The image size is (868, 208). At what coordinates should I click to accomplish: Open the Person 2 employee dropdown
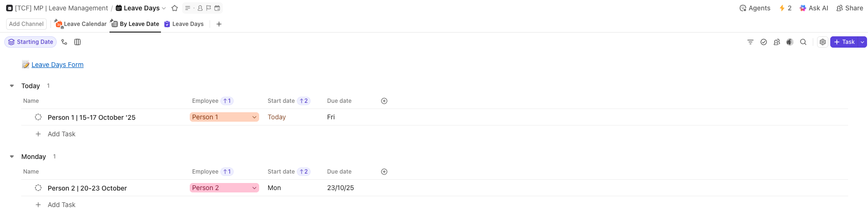(x=254, y=188)
